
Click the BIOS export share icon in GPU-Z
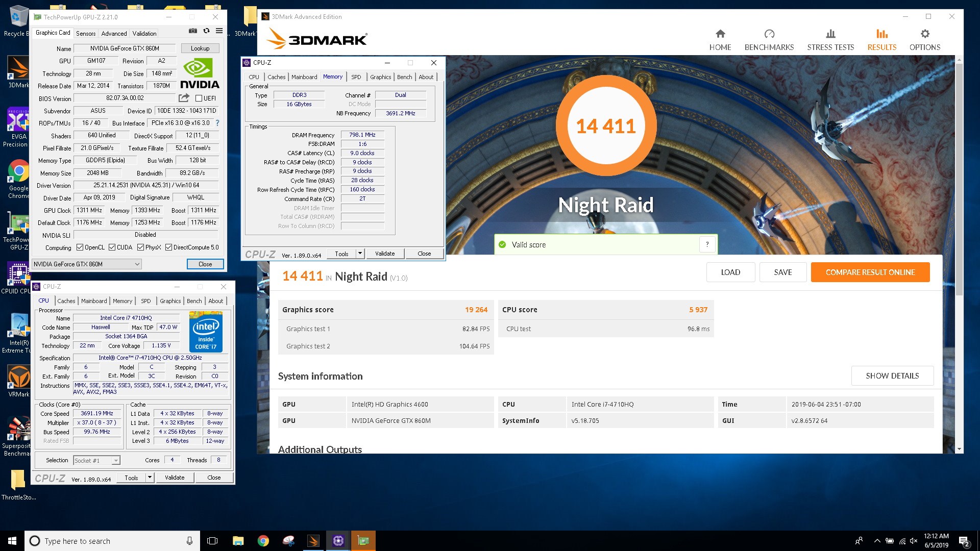click(x=184, y=97)
